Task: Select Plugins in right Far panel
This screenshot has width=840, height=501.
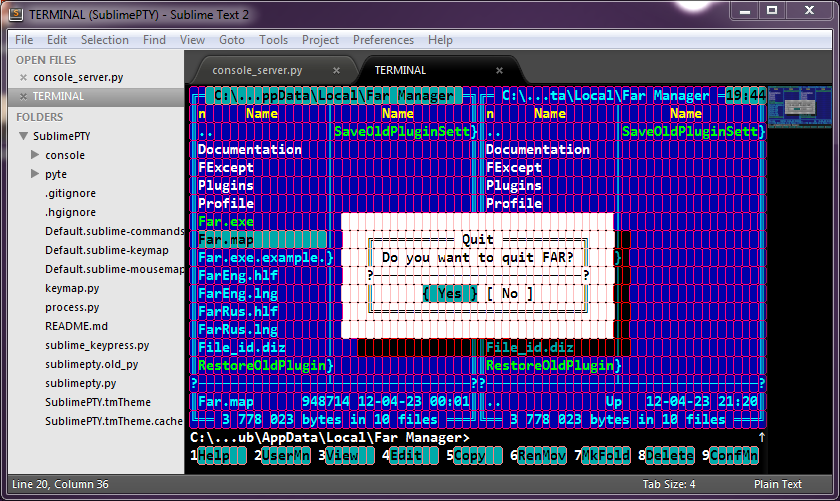Action: coord(514,185)
